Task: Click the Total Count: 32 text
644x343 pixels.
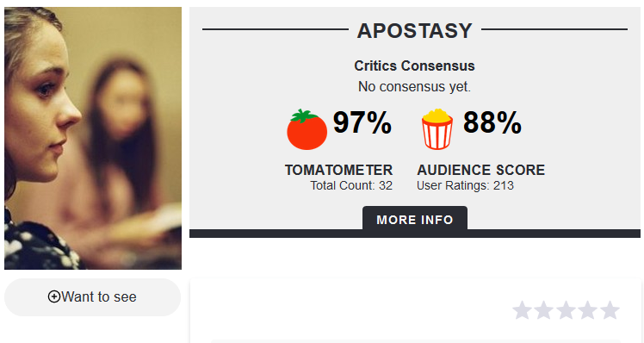Action: tap(351, 185)
